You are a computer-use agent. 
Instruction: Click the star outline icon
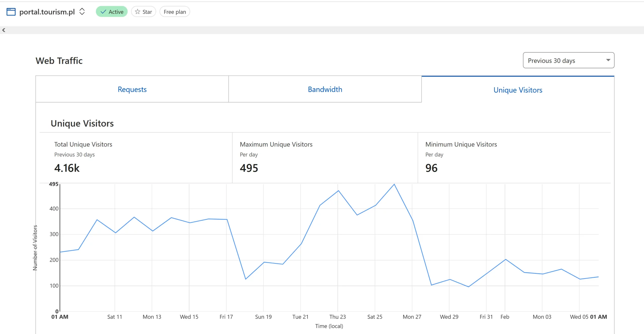137,12
